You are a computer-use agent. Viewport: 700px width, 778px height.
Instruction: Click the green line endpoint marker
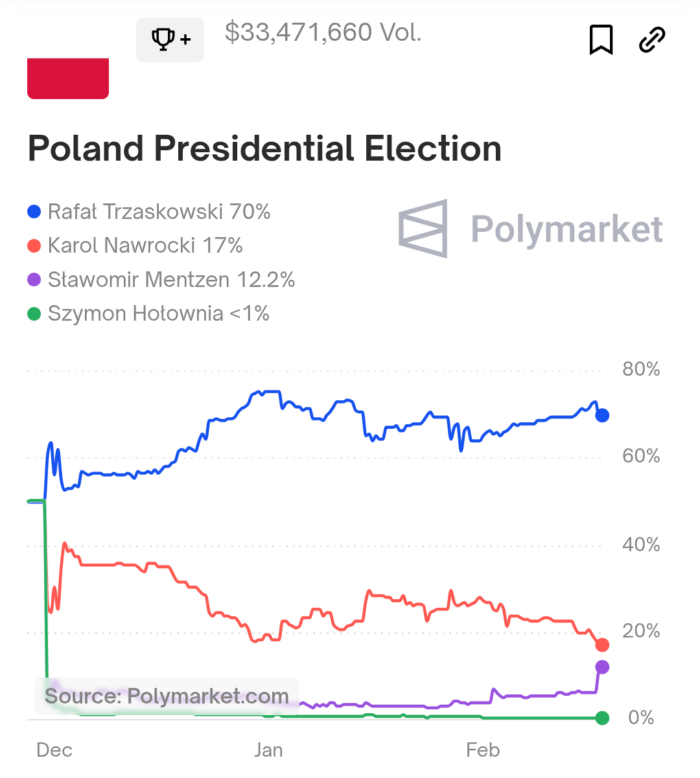[602, 718]
